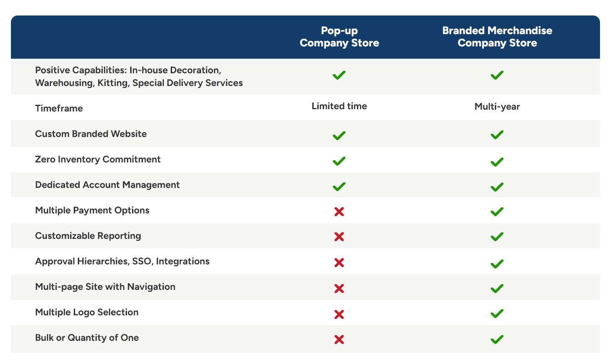Click the red X for Multiple Payment Options
This screenshot has height=364, width=610.
(x=339, y=212)
